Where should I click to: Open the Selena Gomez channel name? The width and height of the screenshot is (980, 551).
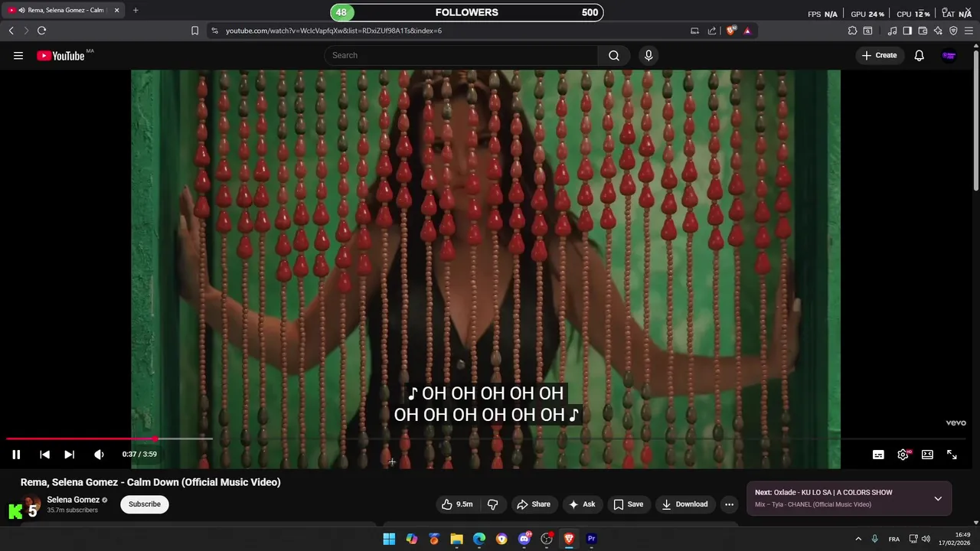point(73,500)
